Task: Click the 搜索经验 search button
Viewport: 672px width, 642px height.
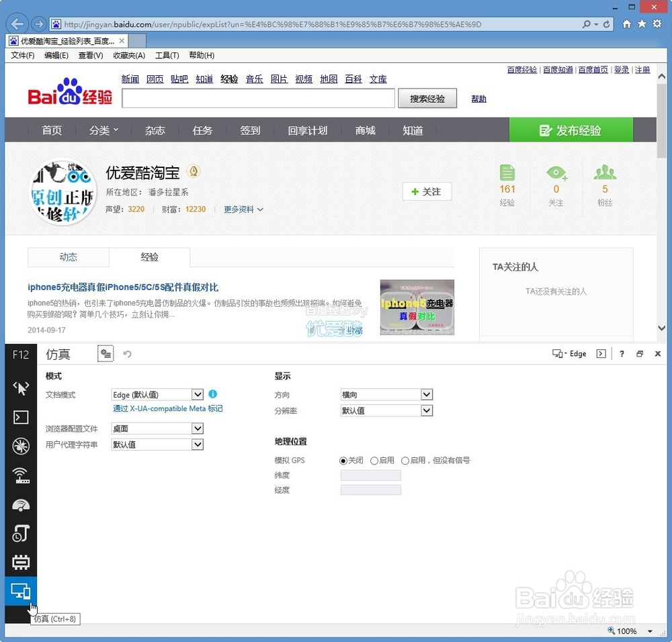Action: pyautogui.click(x=427, y=98)
